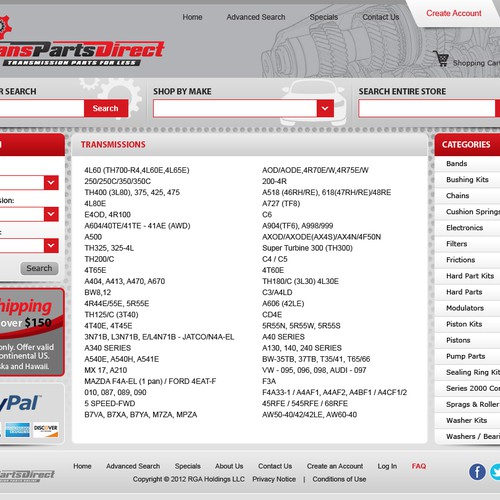This screenshot has width=500, height=500.
Task: Open the Shop By Make dropdown arrow
Action: pos(325,108)
